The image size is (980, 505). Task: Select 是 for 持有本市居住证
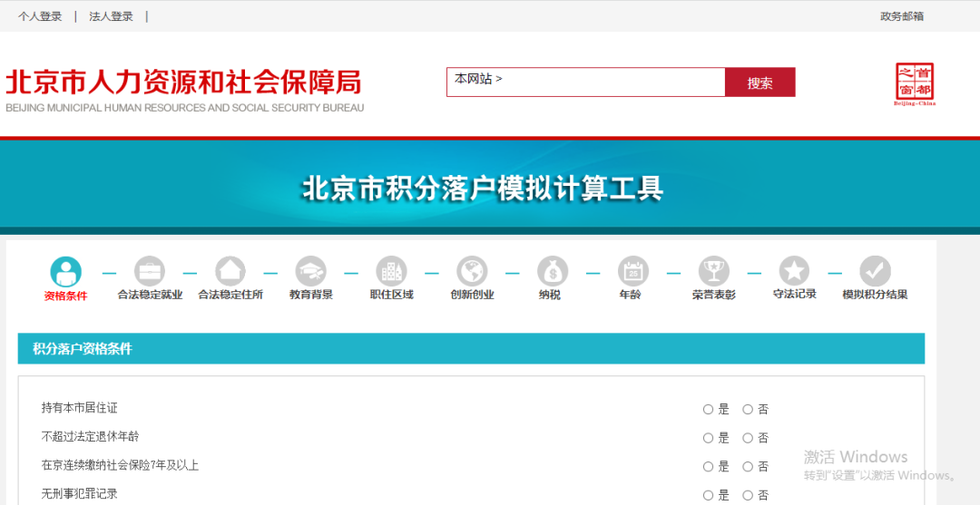point(708,410)
